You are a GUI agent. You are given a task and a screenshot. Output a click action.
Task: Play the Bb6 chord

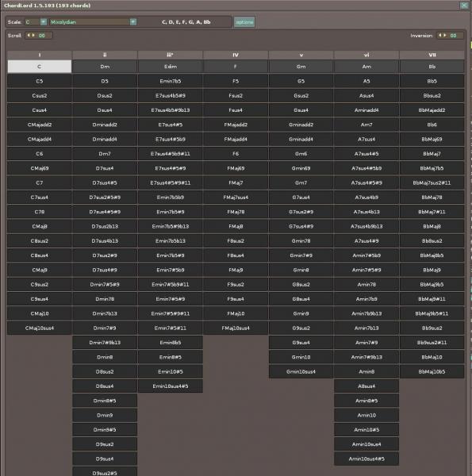click(432, 125)
